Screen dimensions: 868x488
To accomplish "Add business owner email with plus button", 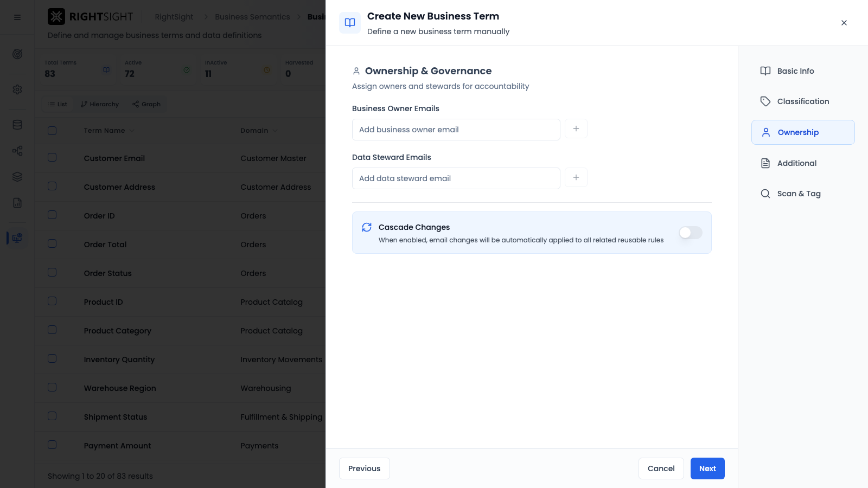I will [576, 129].
